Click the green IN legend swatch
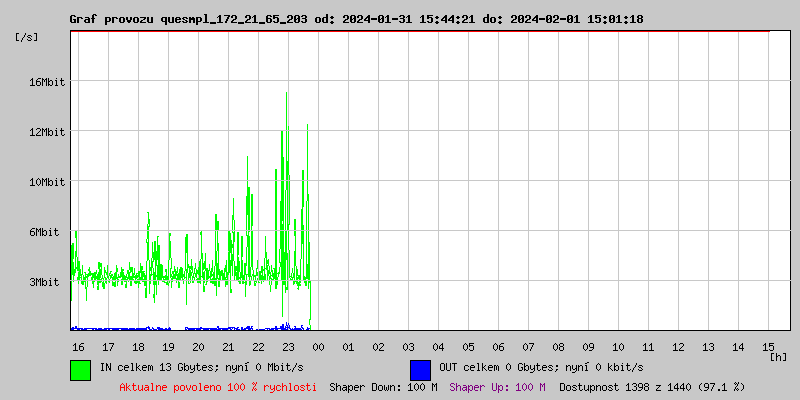This screenshot has width=800, height=400. pos(80,369)
